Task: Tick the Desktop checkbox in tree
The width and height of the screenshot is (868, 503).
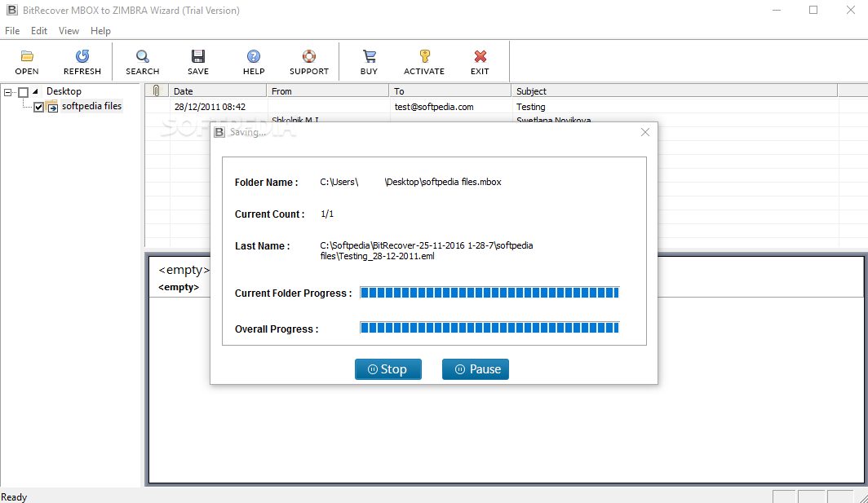Action: 23,92
